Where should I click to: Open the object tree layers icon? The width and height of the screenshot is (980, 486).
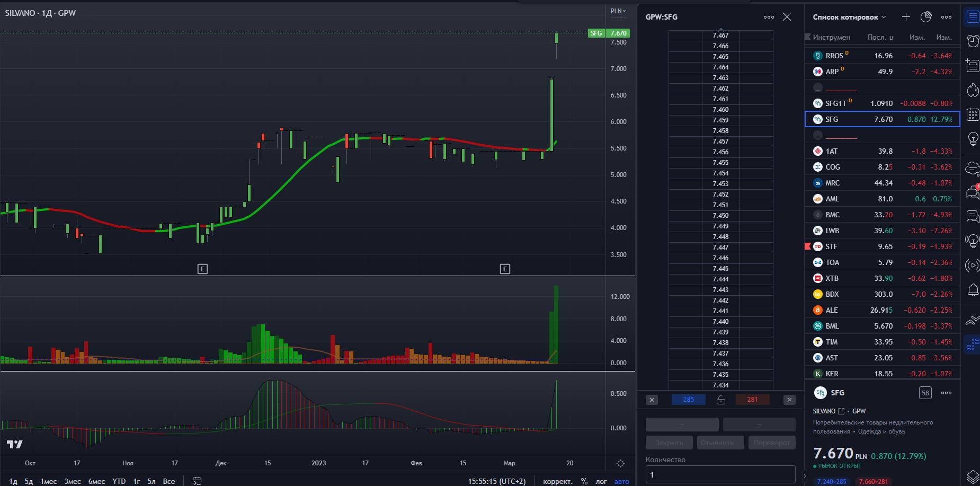tap(973, 476)
